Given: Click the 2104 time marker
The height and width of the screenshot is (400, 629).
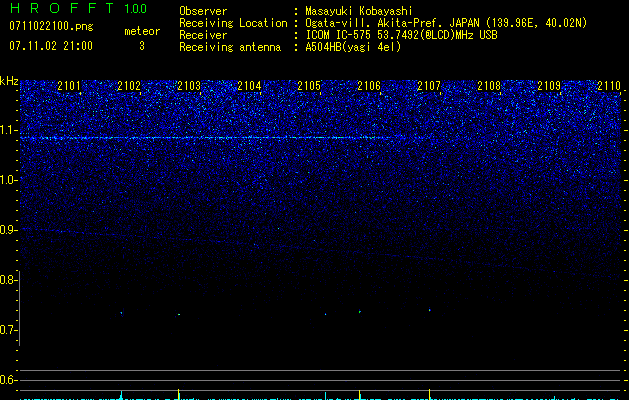Looking at the screenshot, I should 249,86.
